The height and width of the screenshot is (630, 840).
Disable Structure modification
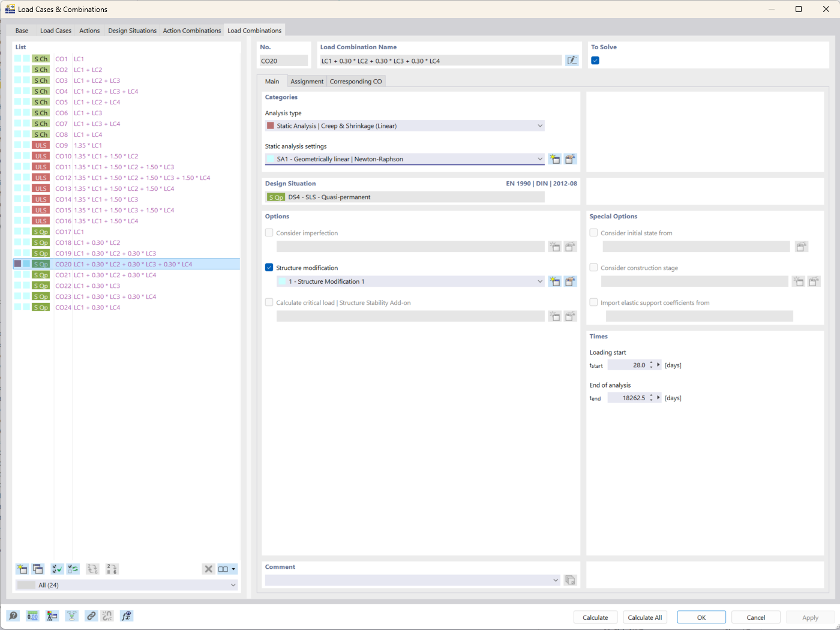[x=269, y=267]
